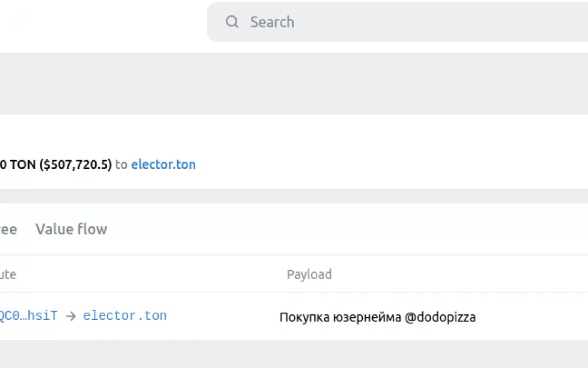Switch to the Value flow tab
Screen dimensions: 588x368
coord(71,229)
